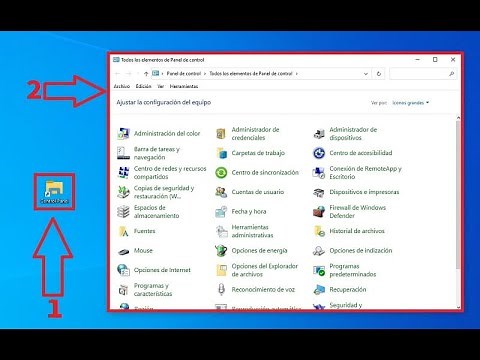Image resolution: width=480 pixels, height=360 pixels.
Task: Open the Administrador de credenciales icon
Action: [221, 133]
